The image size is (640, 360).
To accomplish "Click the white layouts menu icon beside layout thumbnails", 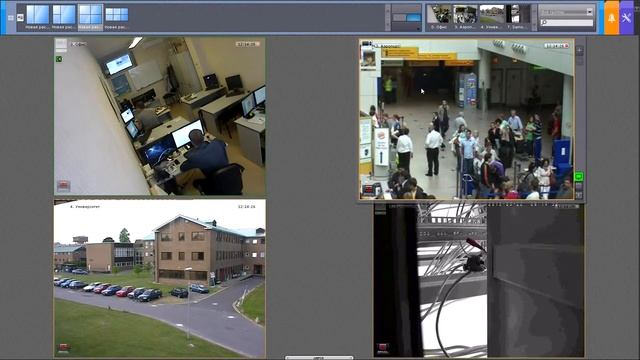I will coord(20,17).
